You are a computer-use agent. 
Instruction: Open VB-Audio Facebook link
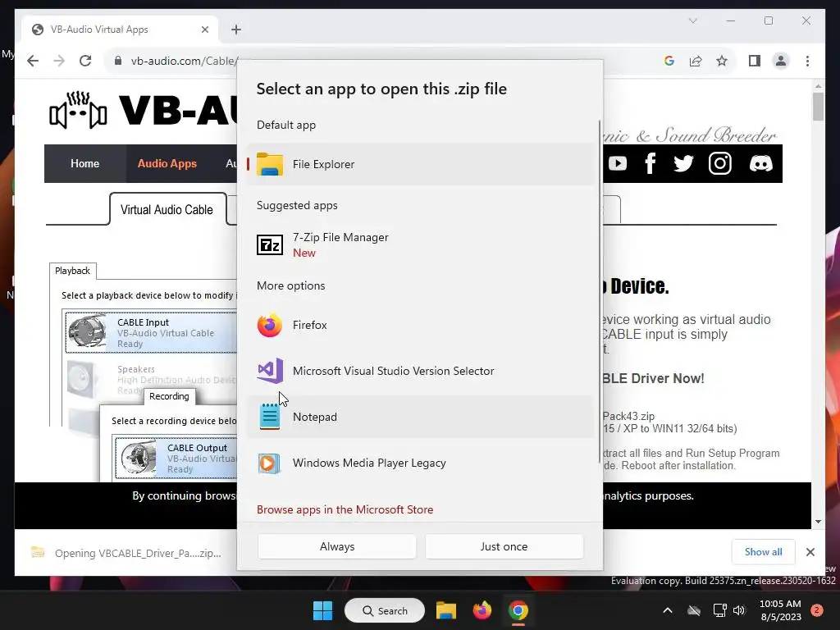[651, 163]
